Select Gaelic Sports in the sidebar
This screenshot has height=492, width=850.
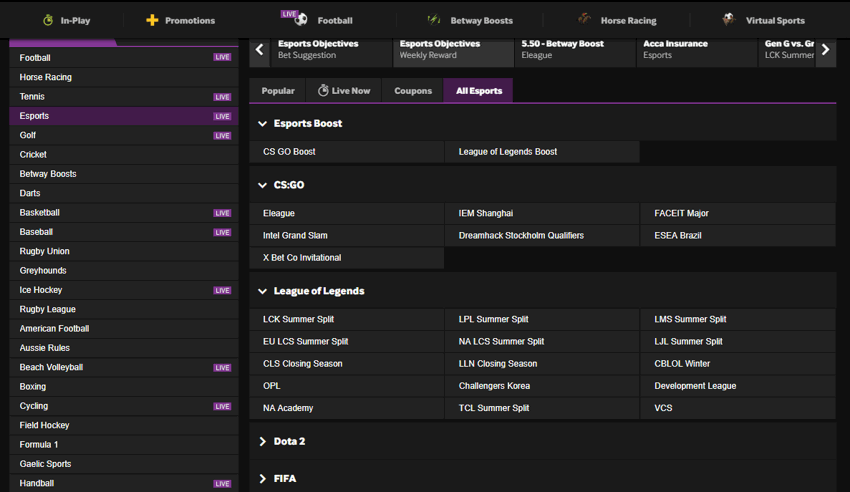pos(124,464)
